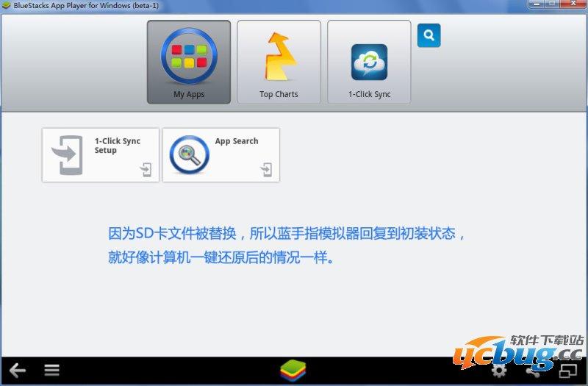Open settings with the gear icon
588x386 pixels.
pos(499,371)
